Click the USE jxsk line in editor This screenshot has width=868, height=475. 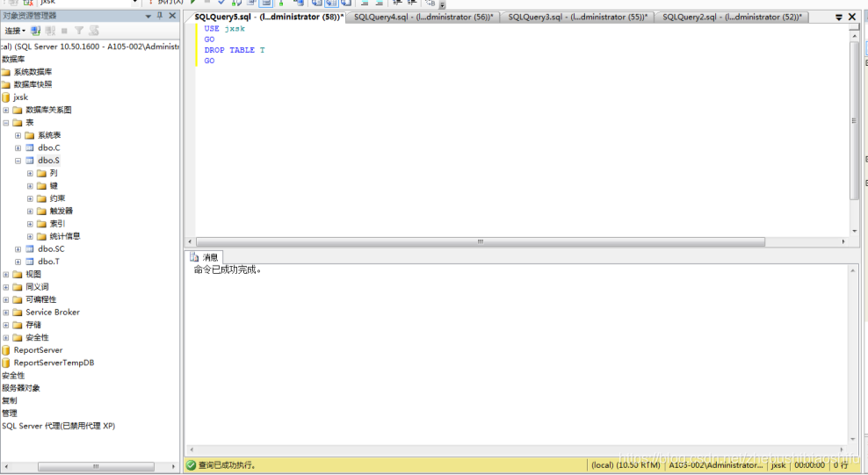click(224, 29)
